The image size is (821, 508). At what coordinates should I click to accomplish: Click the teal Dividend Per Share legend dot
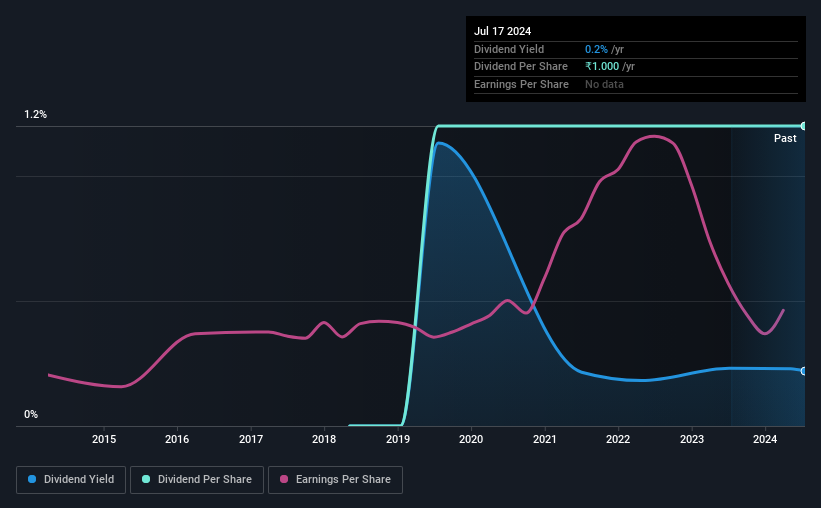tap(146, 479)
